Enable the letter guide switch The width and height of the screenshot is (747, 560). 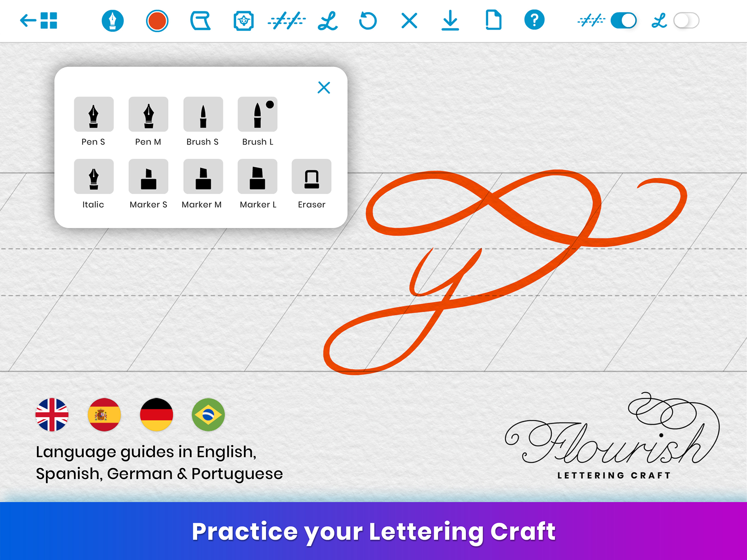686,21
